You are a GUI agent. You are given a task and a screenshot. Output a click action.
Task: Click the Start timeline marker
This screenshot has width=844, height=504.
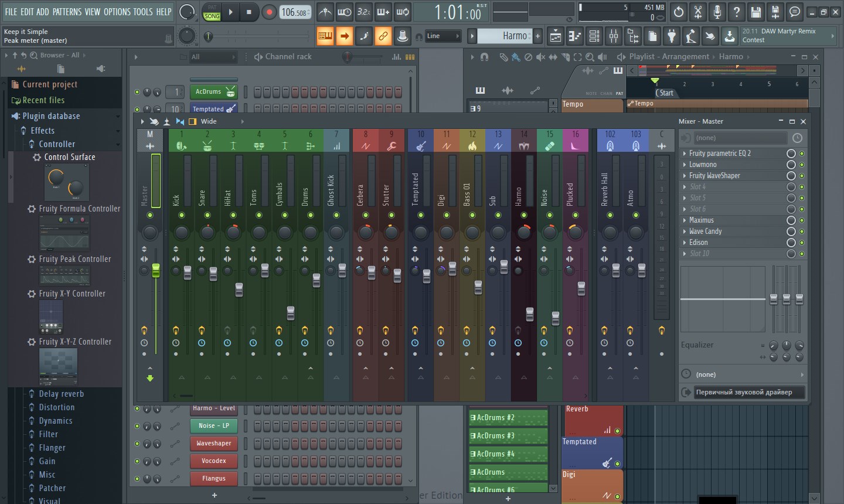665,93
